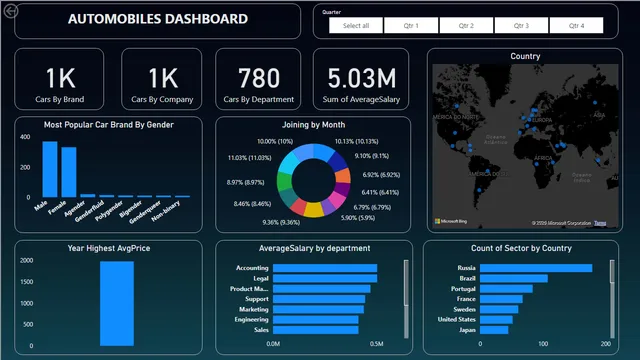The height and width of the screenshot is (360, 640).
Task: Click the AFRICA label on the map
Action: (544, 158)
